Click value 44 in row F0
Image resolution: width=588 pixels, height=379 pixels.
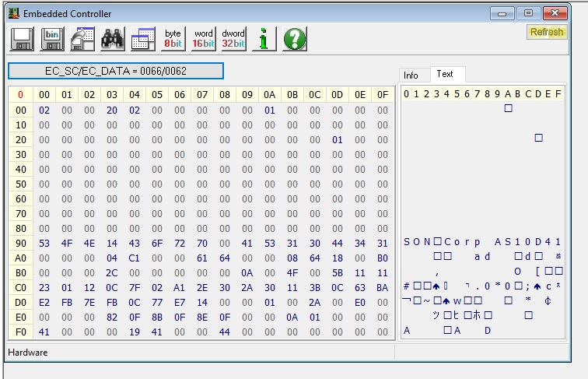(225, 332)
